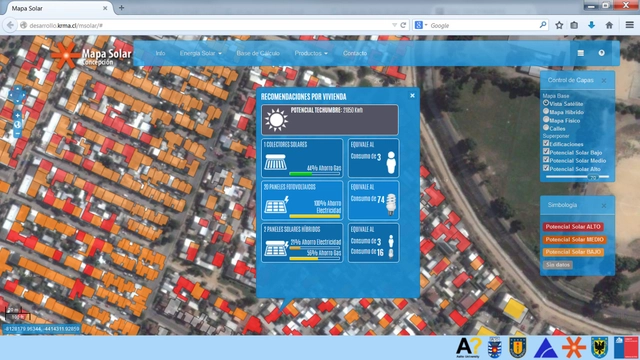The height and width of the screenshot is (360, 640).
Task: Select the Calles base map
Action: (546, 128)
